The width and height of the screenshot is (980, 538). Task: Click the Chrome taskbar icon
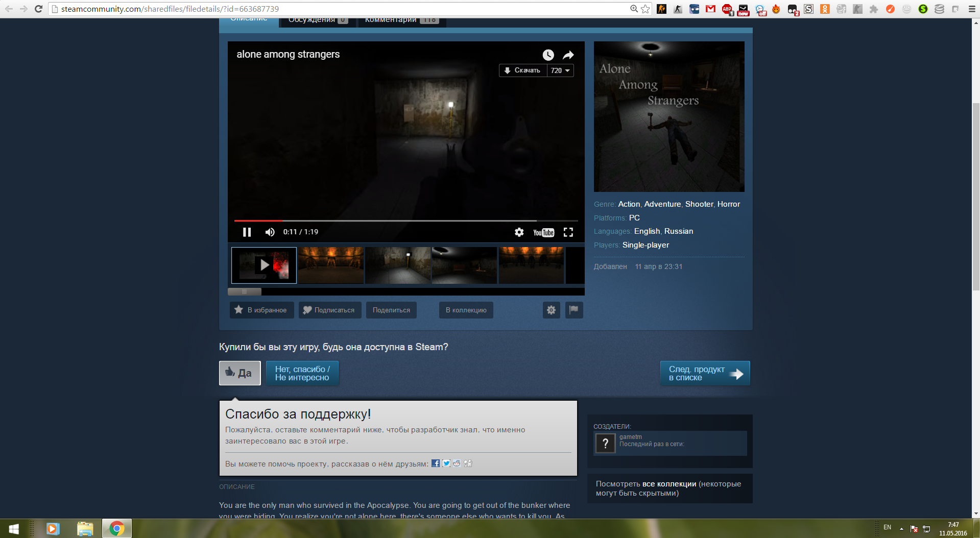116,529
